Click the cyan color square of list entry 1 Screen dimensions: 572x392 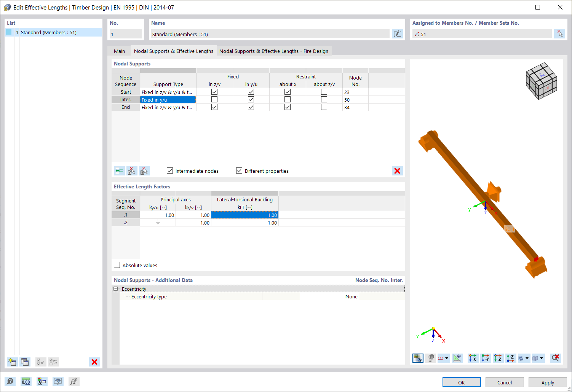(x=9, y=32)
